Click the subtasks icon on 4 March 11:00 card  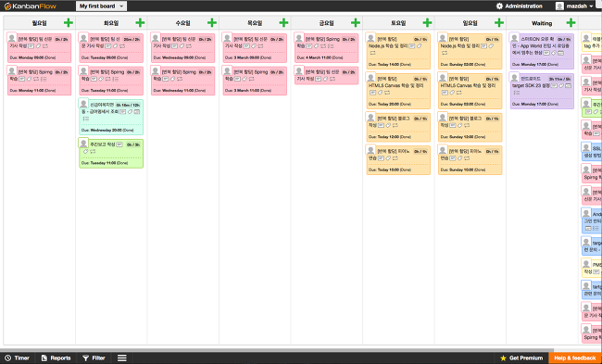(x=331, y=46)
